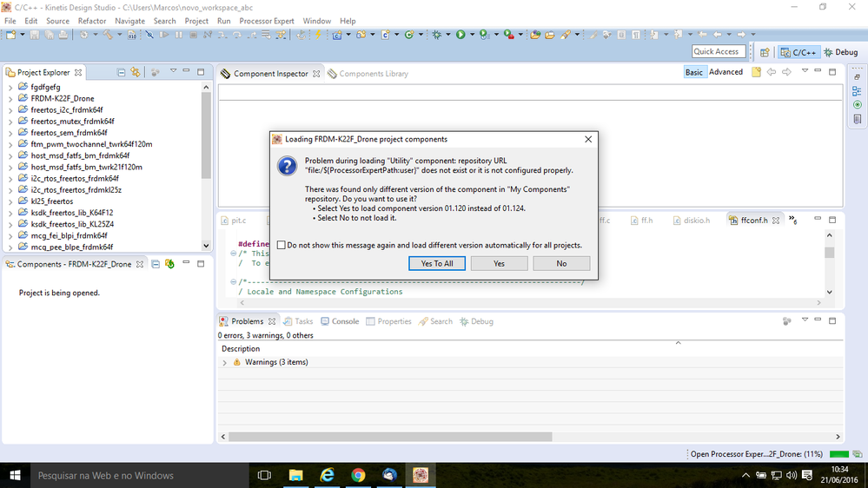Open the Run button dropdown arrow
Viewport: 868px width, 488px height.
[472, 35]
